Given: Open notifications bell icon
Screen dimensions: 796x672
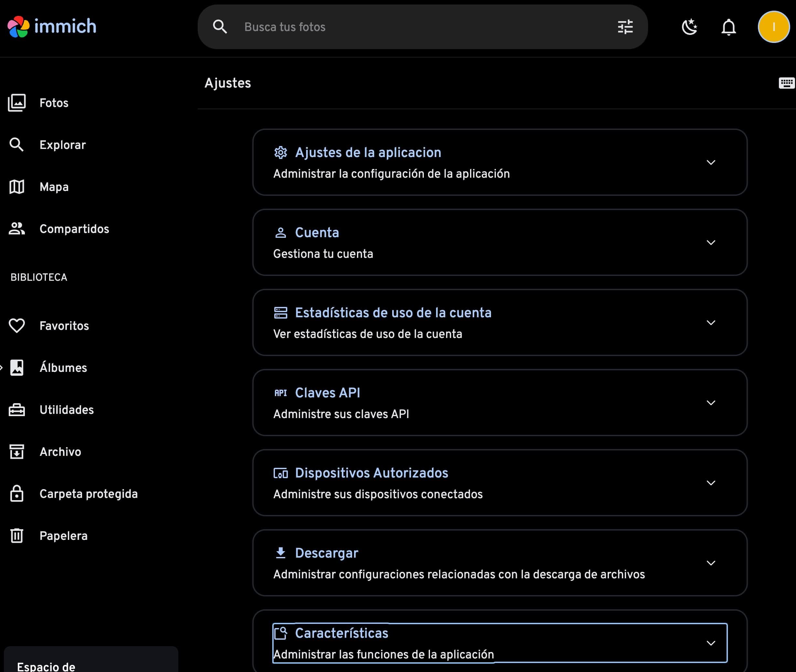Looking at the screenshot, I should (728, 27).
